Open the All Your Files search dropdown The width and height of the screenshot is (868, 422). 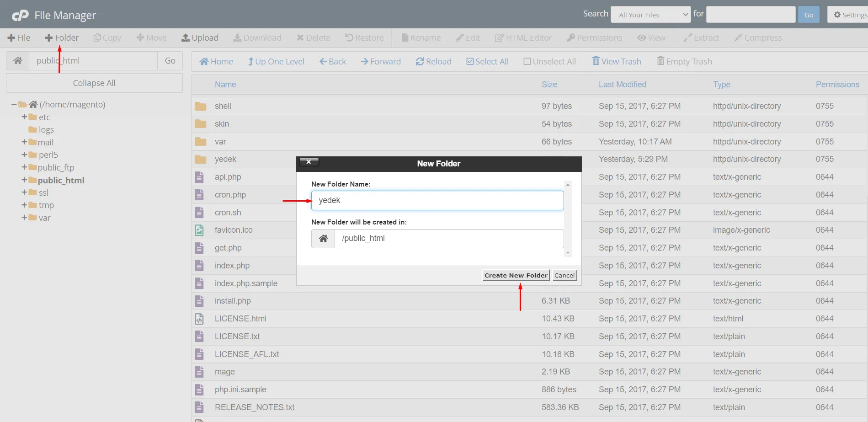coord(650,15)
